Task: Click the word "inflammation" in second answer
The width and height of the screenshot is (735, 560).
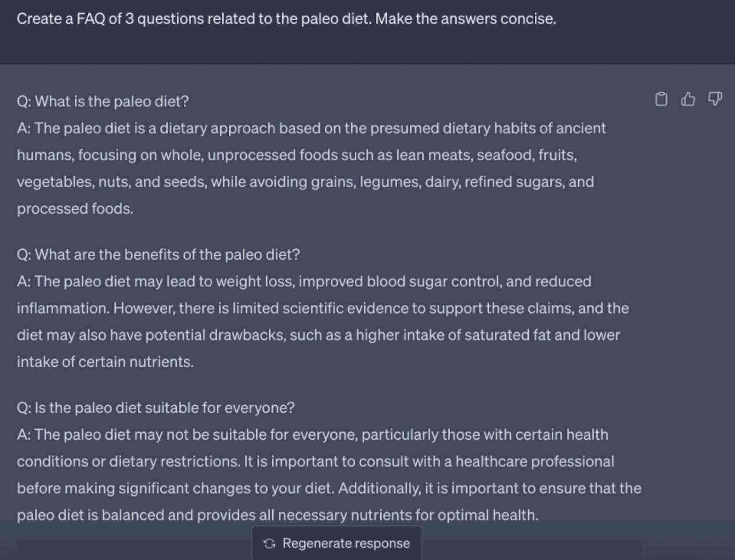Action: [x=63, y=308]
